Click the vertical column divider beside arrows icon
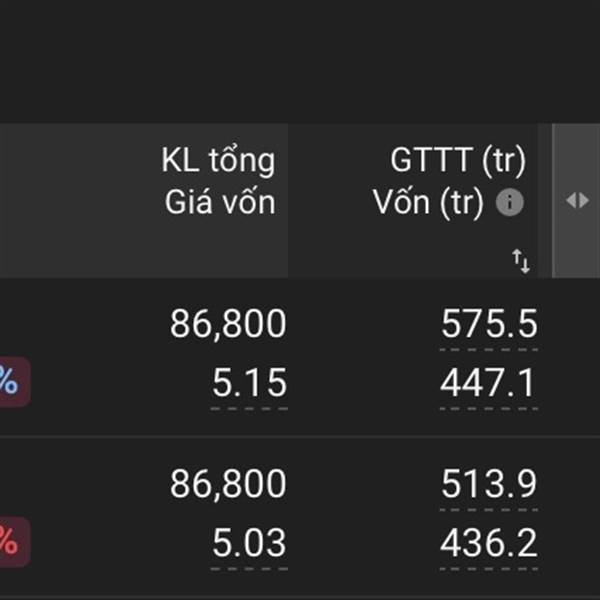Screen dimensions: 600x600 point(553,200)
